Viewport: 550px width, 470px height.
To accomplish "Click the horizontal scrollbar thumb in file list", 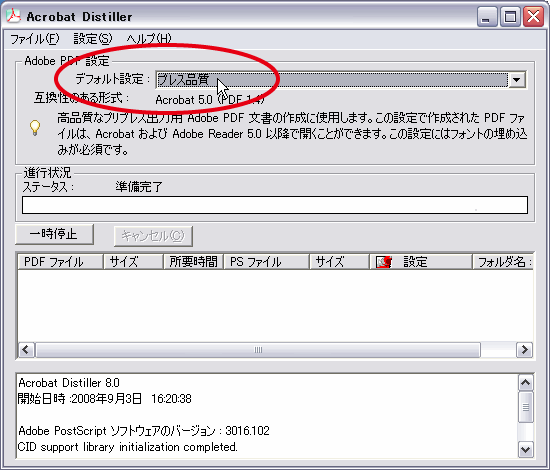I will (258, 350).
